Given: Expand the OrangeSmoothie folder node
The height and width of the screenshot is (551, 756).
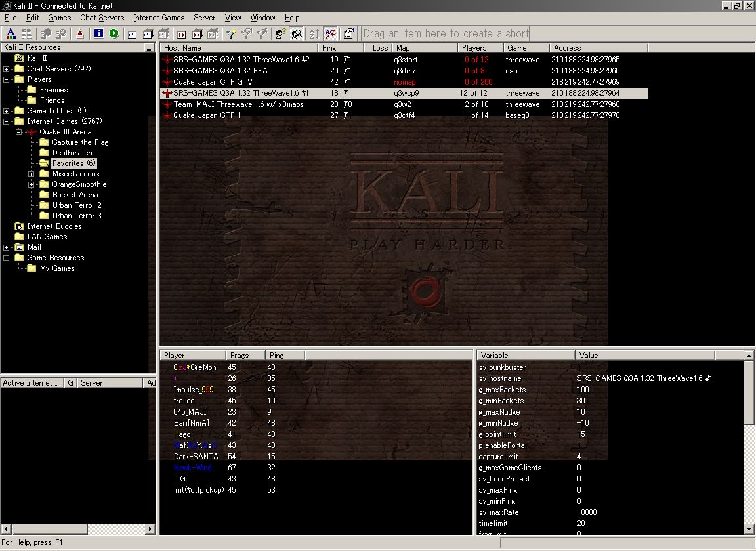Looking at the screenshot, I should pyautogui.click(x=31, y=184).
